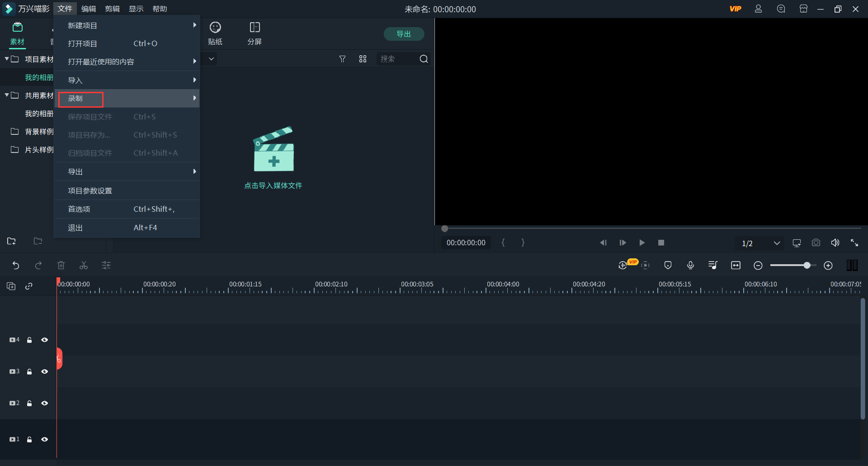Viewport: 868px width, 466px height.
Task: Choose 首选项 from the File menu
Action: tap(79, 209)
